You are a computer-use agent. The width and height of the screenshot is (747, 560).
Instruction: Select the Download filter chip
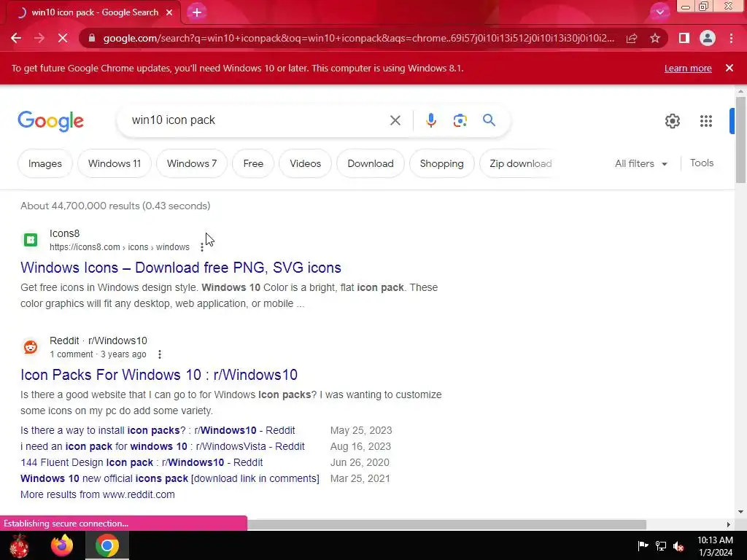370,163
